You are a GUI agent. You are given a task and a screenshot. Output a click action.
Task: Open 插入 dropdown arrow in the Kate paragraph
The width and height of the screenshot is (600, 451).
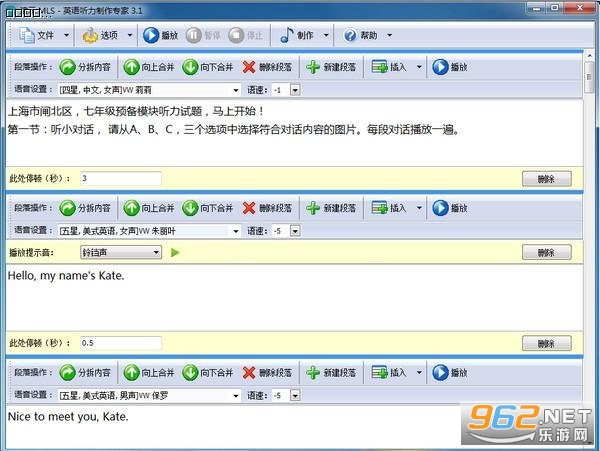(x=419, y=208)
